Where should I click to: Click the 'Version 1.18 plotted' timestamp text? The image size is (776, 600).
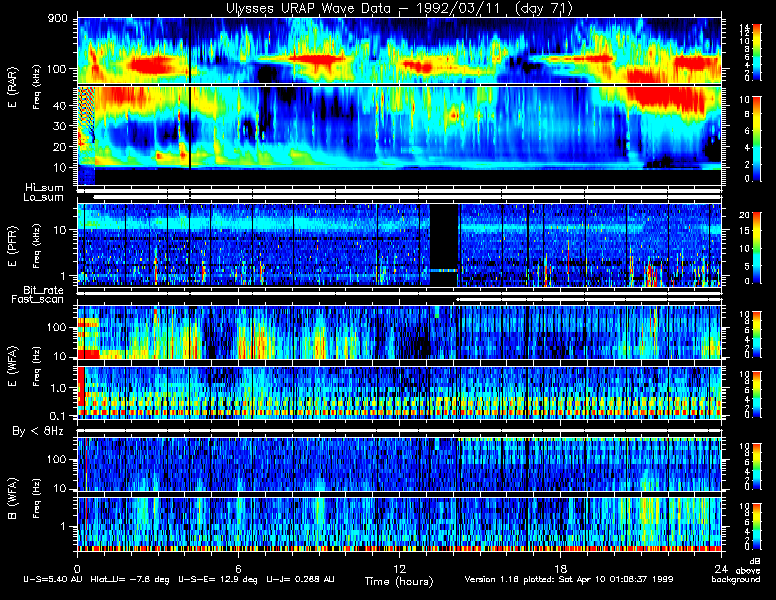click(x=510, y=579)
